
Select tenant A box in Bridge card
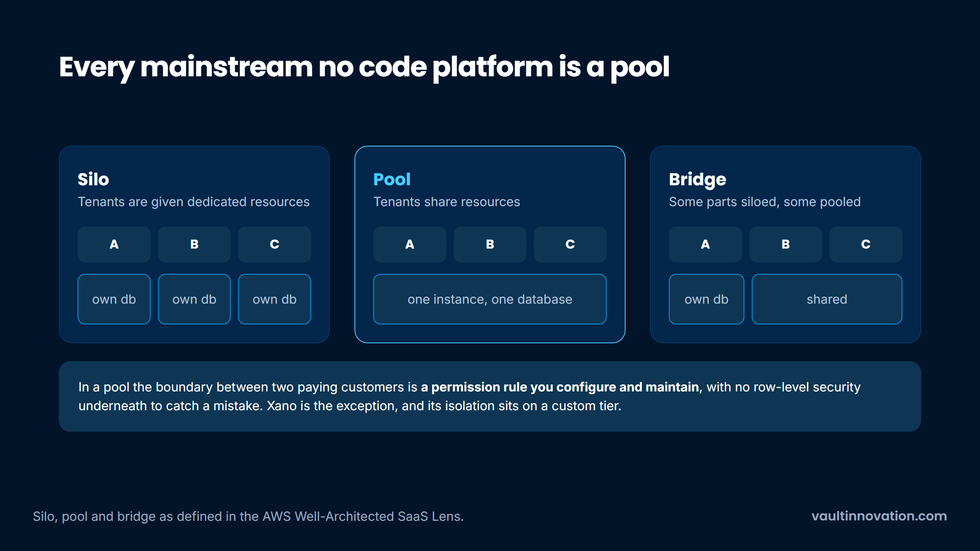705,244
